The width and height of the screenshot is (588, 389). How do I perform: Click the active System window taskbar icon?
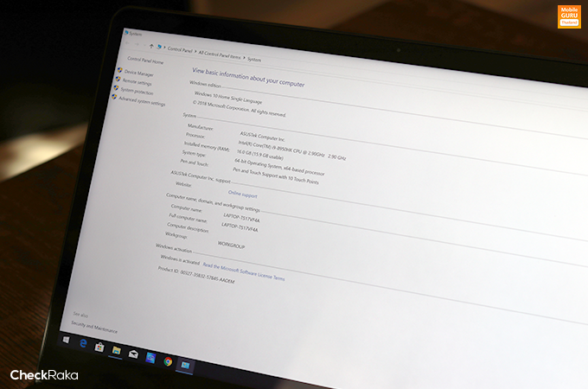point(186,365)
